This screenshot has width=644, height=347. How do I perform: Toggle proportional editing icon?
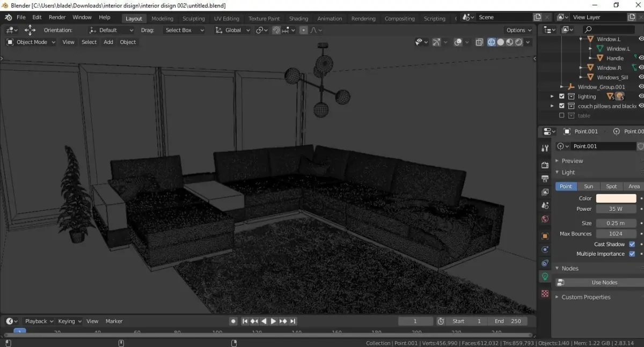pyautogui.click(x=303, y=31)
